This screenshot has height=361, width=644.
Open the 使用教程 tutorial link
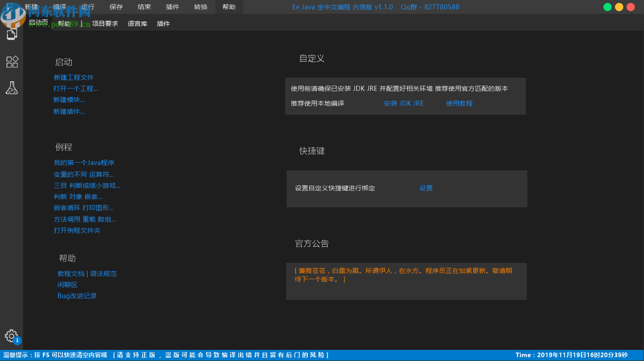coord(459,103)
